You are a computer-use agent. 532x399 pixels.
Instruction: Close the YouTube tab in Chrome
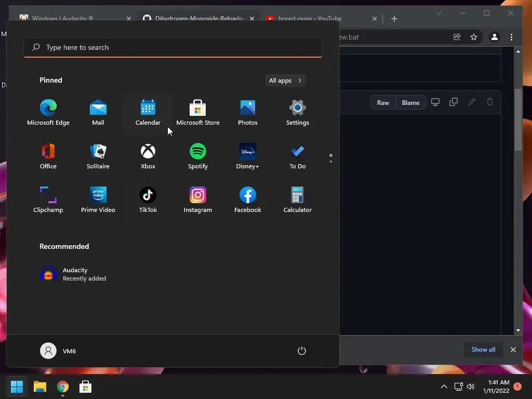pos(374,19)
